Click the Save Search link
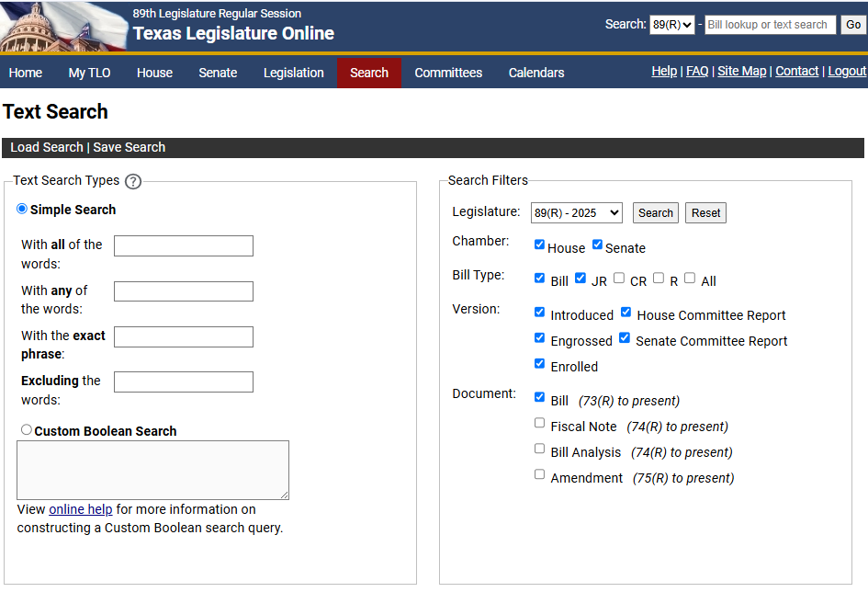The width and height of the screenshot is (868, 592). tap(130, 147)
